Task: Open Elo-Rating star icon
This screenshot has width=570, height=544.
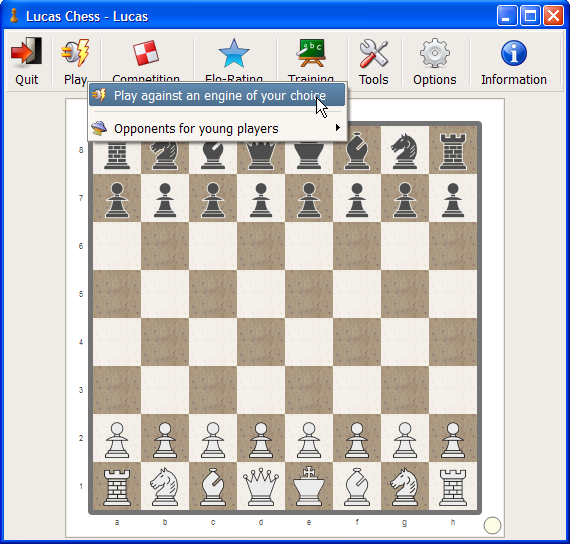Action: click(234, 53)
